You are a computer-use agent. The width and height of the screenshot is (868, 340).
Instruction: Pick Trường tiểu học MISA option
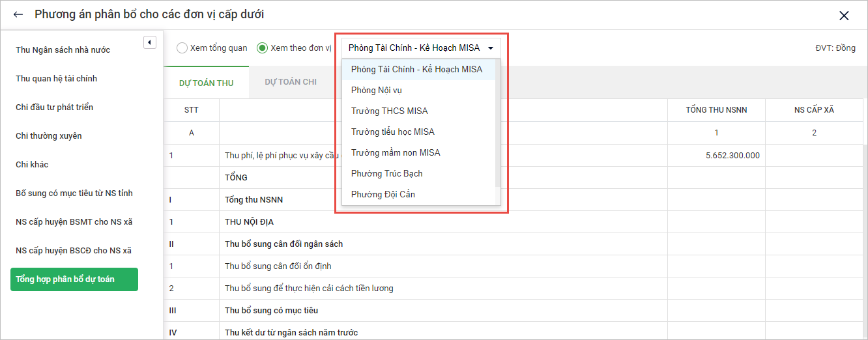pos(392,132)
